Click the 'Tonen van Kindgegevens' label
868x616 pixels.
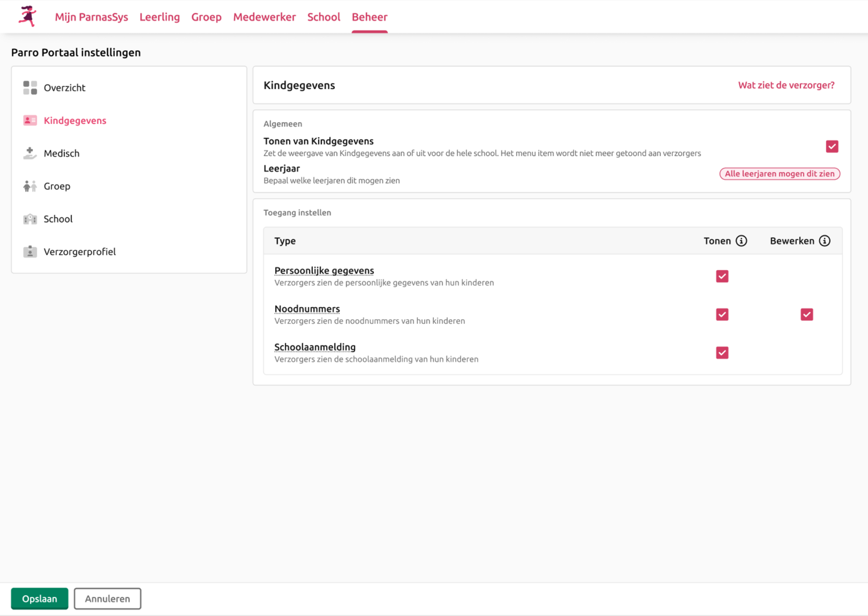tap(318, 141)
